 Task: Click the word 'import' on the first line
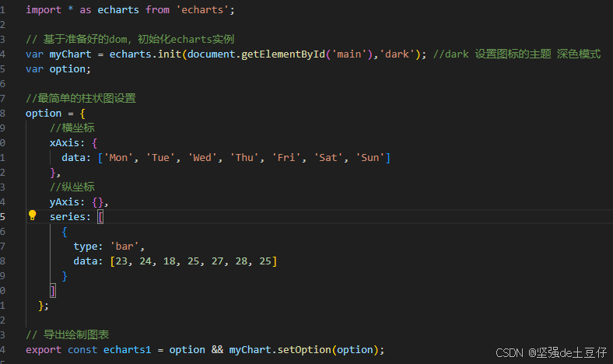pyautogui.click(x=44, y=10)
